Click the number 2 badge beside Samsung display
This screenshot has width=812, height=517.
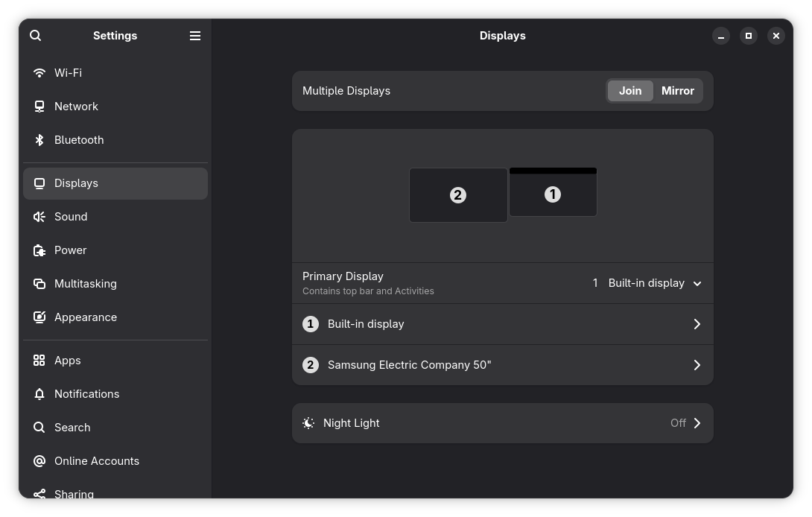point(310,365)
